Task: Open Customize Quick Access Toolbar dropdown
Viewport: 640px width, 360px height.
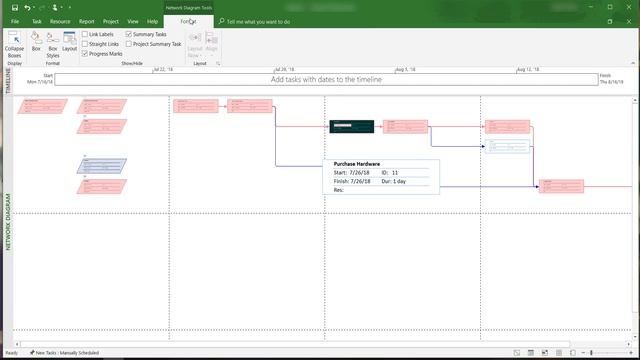Action: 70,7
